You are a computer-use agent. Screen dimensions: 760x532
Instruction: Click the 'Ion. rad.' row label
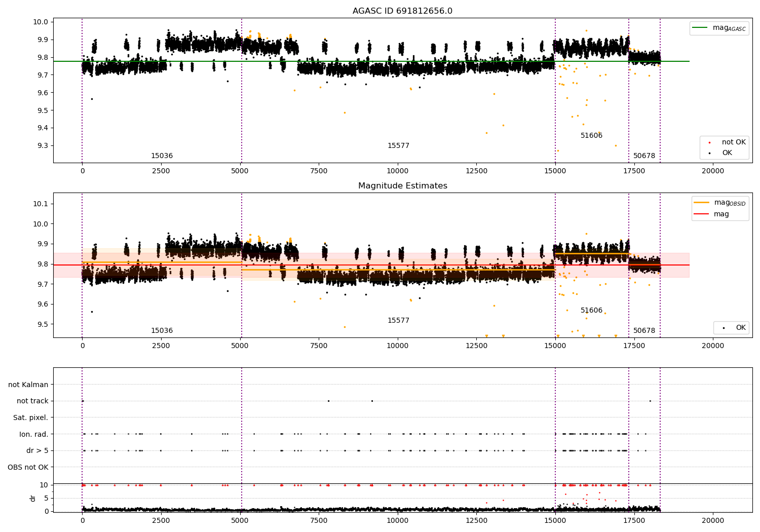coord(34,434)
